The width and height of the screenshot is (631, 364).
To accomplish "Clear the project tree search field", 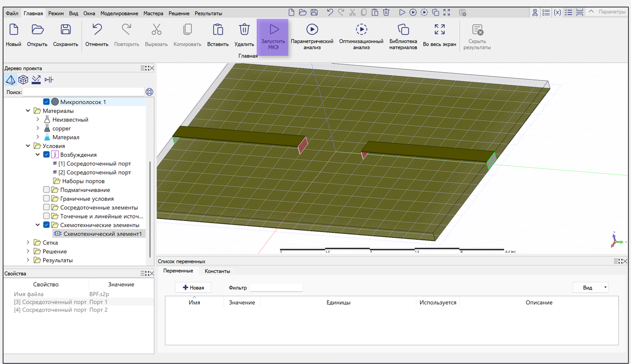I will 149,92.
